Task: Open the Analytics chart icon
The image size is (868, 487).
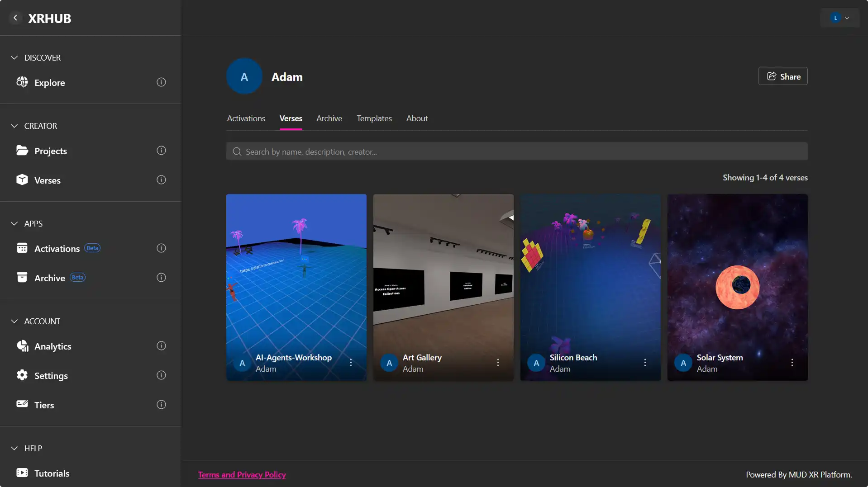Action: click(x=22, y=346)
